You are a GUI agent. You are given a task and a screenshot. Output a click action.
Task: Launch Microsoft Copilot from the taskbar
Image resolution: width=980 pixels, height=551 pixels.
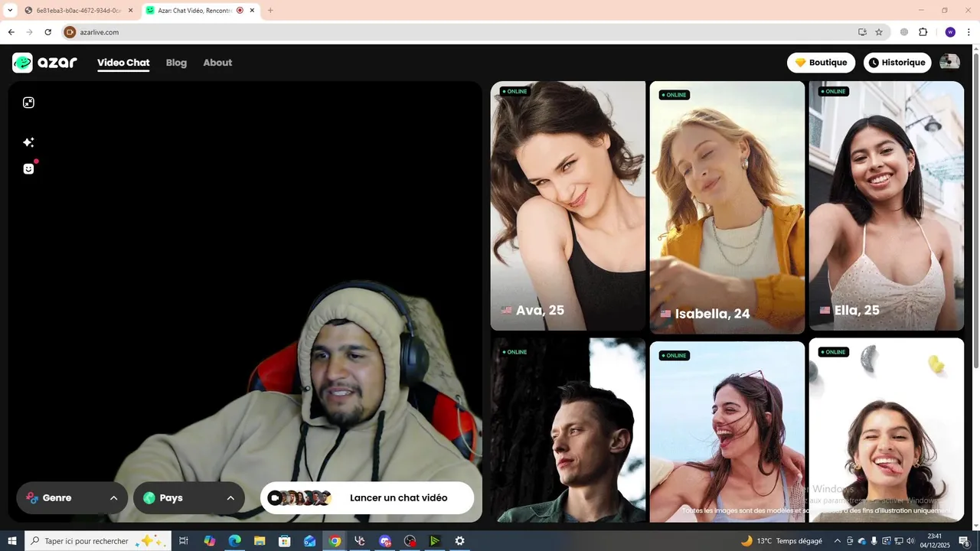(209, 541)
